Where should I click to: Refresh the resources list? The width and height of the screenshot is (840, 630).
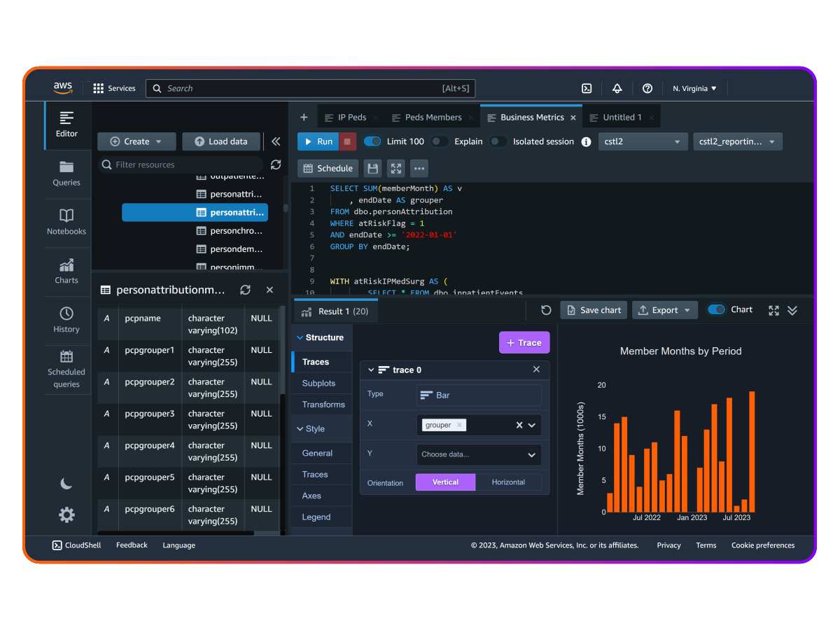tap(276, 164)
